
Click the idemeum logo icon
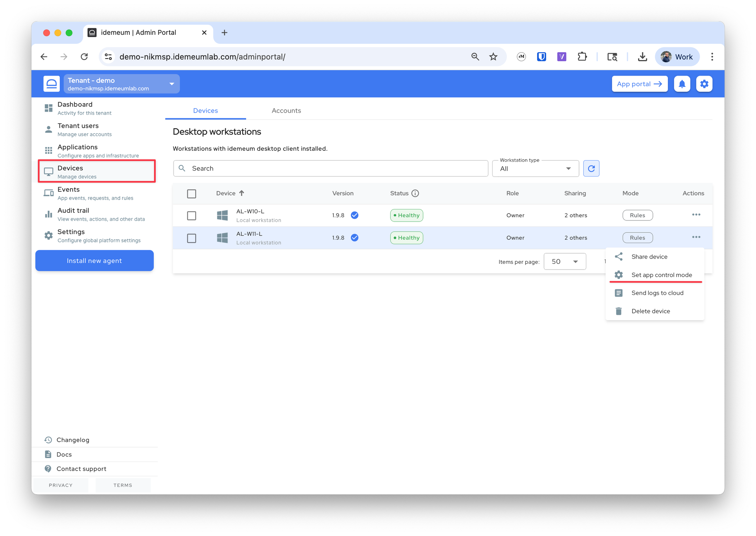click(x=52, y=84)
